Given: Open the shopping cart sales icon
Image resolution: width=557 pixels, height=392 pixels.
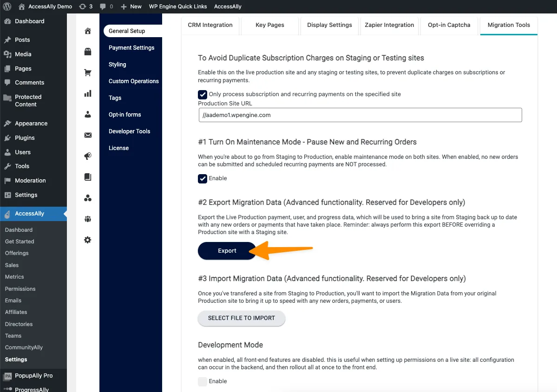Looking at the screenshot, I should (x=88, y=73).
